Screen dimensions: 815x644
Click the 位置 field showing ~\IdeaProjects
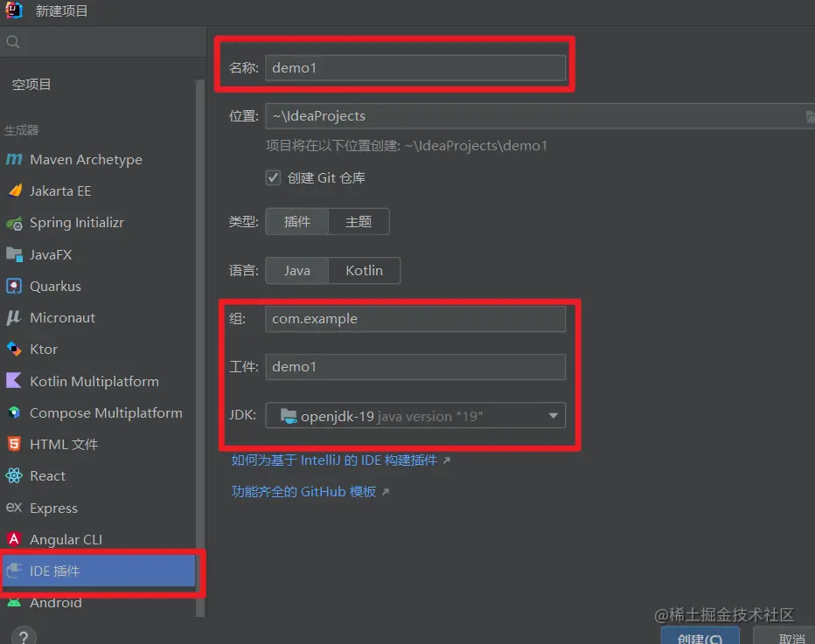(x=540, y=116)
